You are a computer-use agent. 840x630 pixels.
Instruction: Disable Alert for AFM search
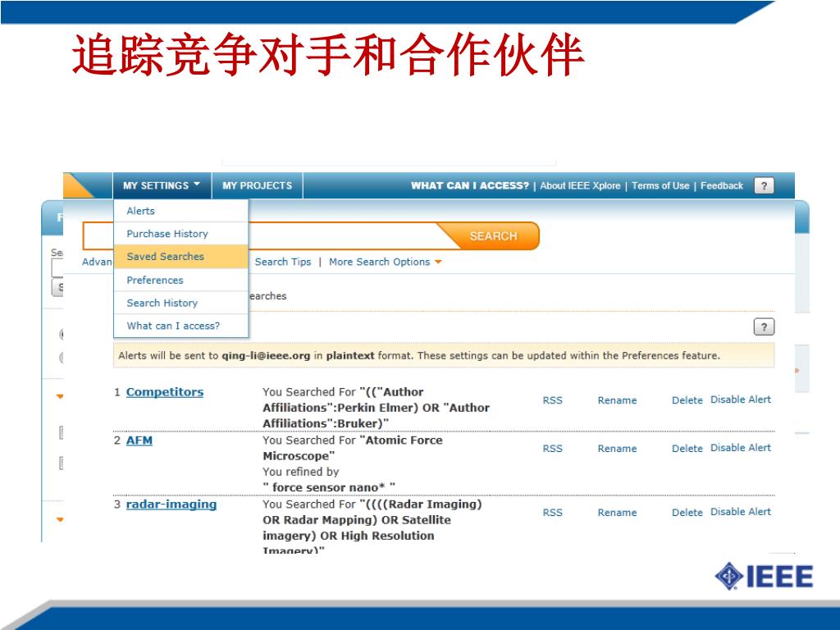coord(741,448)
